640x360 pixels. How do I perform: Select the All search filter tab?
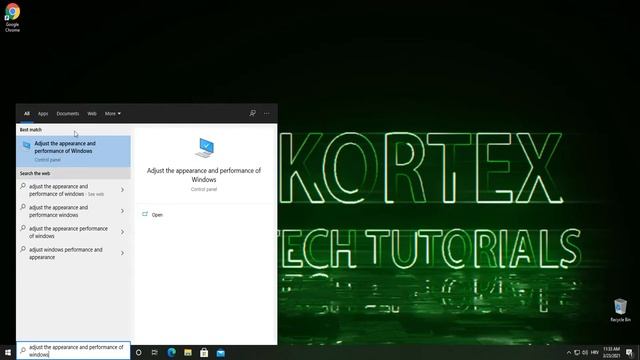pos(27,113)
